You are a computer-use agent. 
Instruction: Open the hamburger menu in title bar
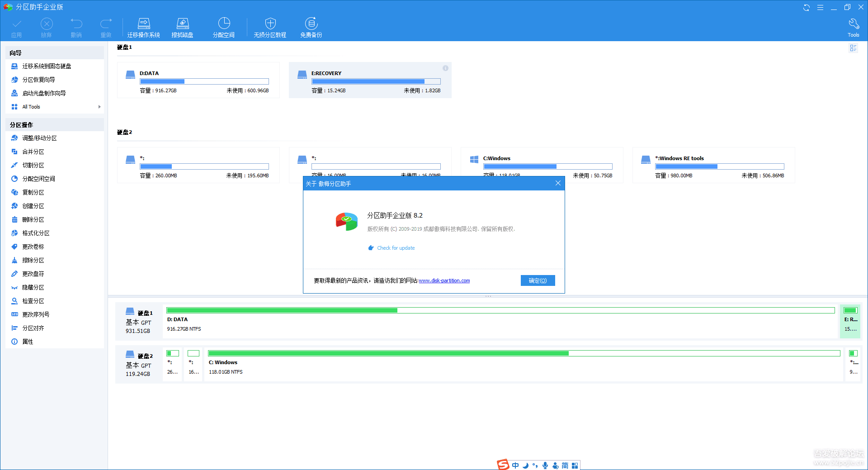pos(820,7)
